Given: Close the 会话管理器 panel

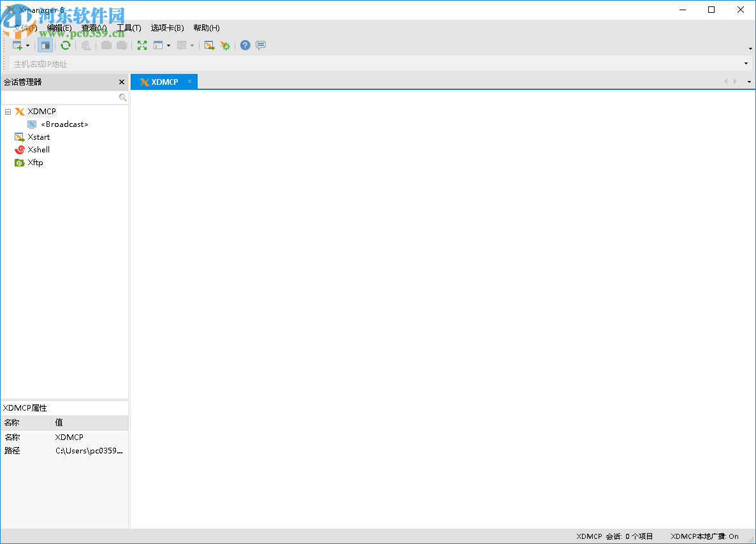Looking at the screenshot, I should tap(121, 82).
